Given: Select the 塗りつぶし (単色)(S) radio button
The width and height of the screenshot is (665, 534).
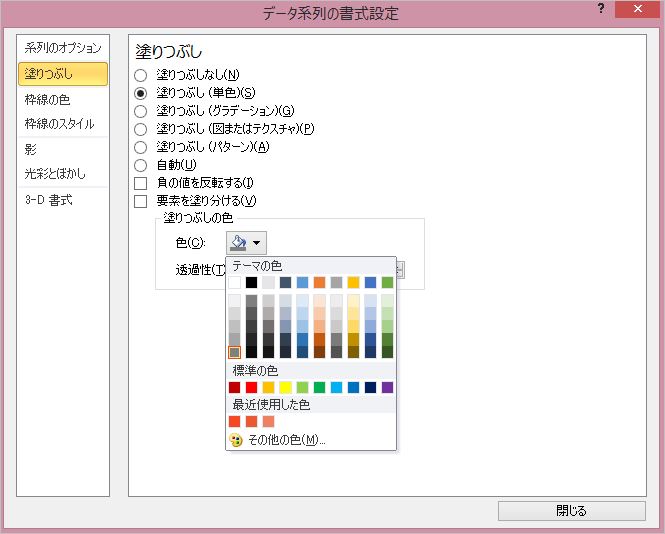Looking at the screenshot, I should pyautogui.click(x=140, y=93).
